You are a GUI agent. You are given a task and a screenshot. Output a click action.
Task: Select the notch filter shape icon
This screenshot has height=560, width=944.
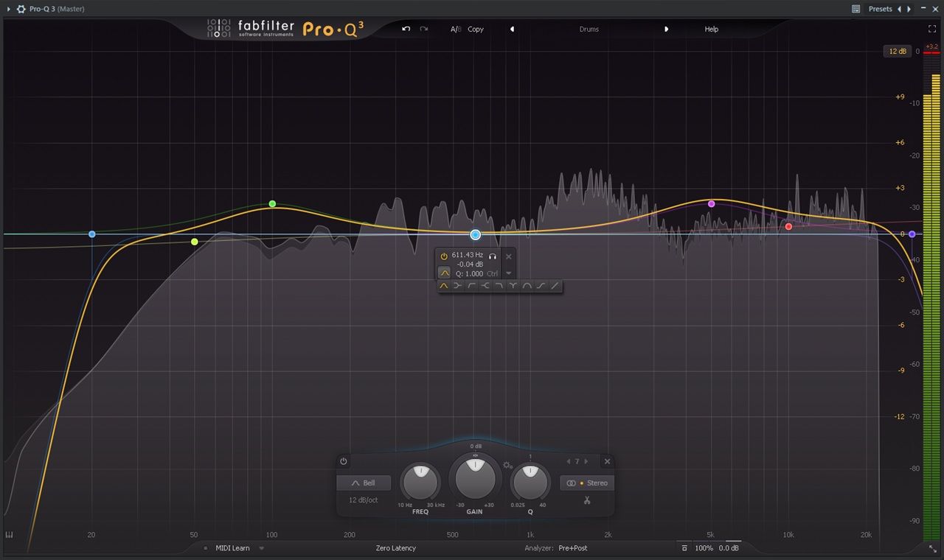(x=513, y=286)
